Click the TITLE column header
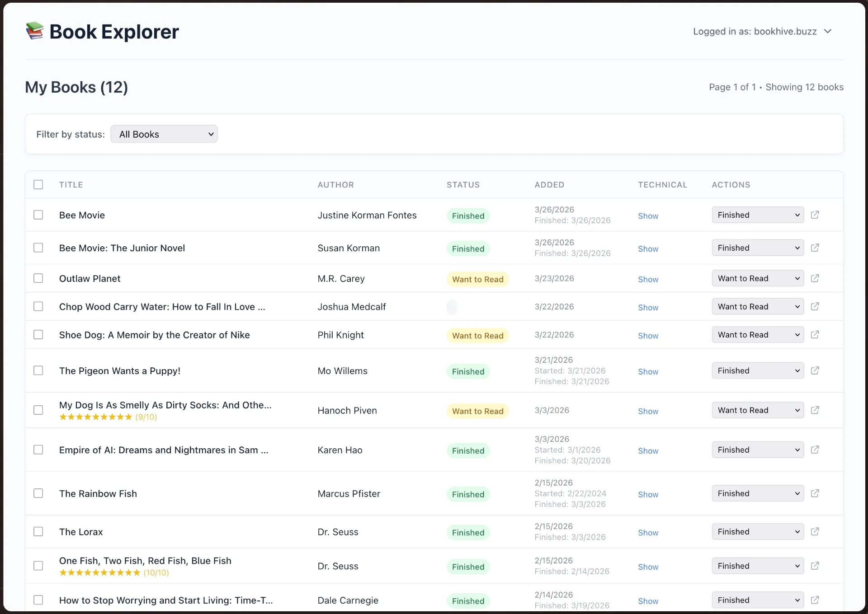 coord(71,185)
